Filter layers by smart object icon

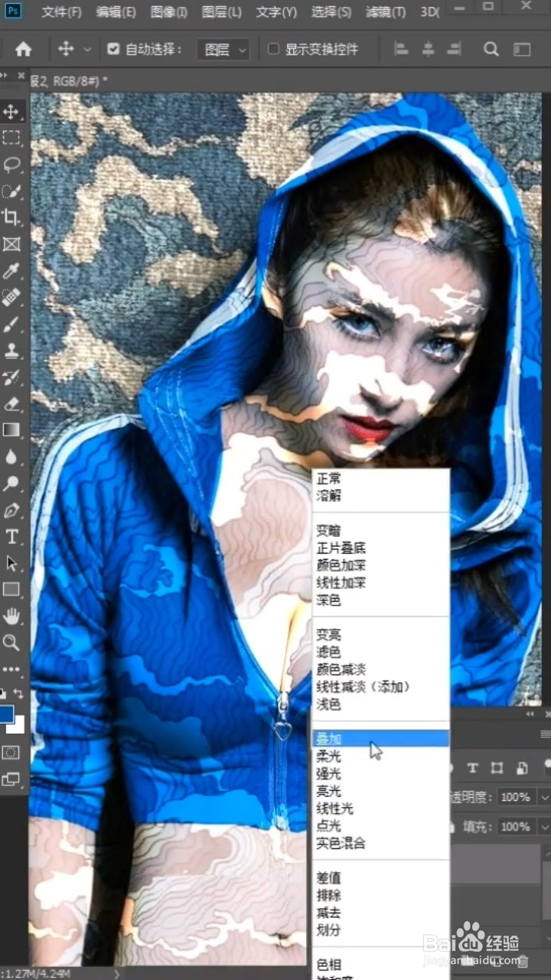coord(522,768)
